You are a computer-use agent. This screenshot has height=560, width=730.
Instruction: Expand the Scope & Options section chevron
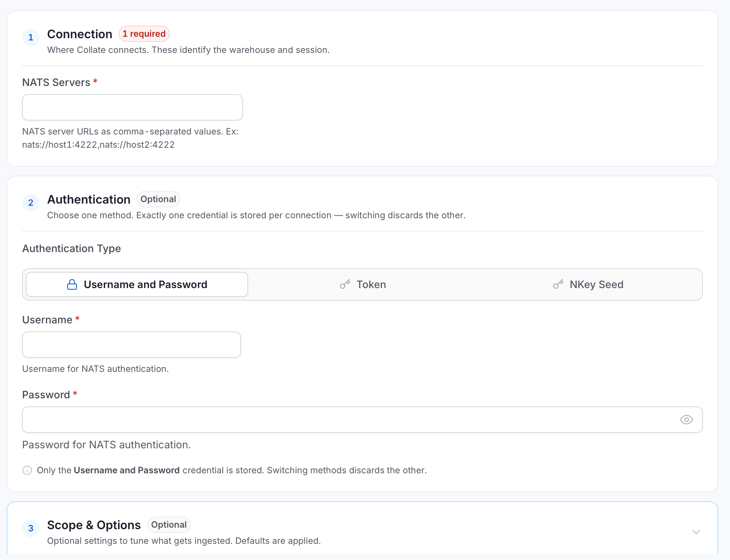(x=696, y=532)
